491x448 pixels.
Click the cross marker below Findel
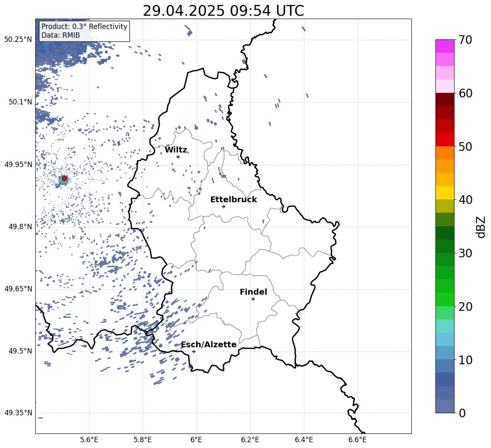(253, 299)
